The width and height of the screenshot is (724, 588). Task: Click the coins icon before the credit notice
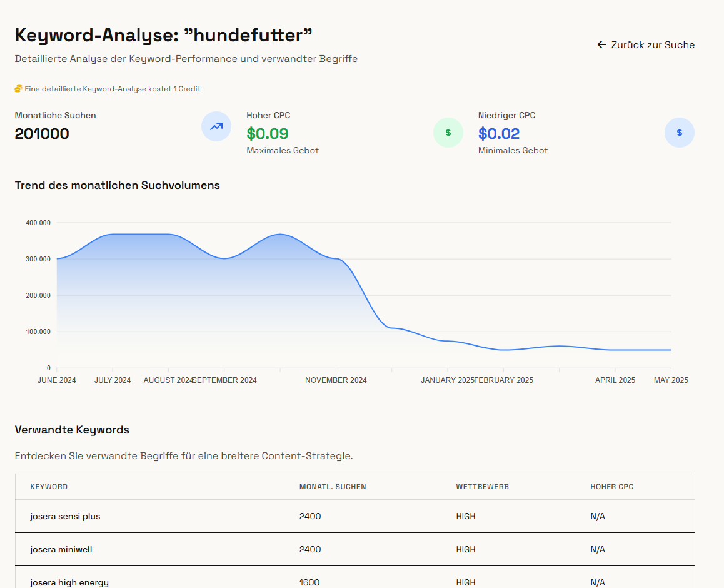(18, 89)
